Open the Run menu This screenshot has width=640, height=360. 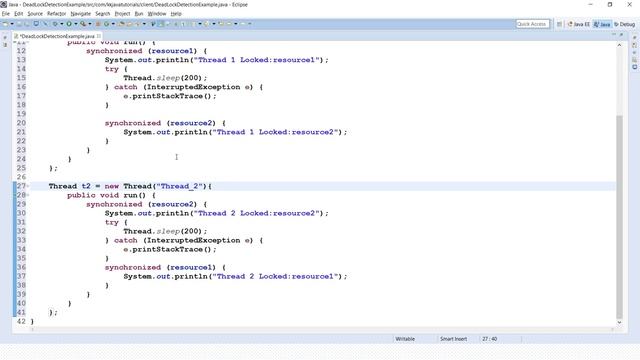pyautogui.click(x=139, y=13)
